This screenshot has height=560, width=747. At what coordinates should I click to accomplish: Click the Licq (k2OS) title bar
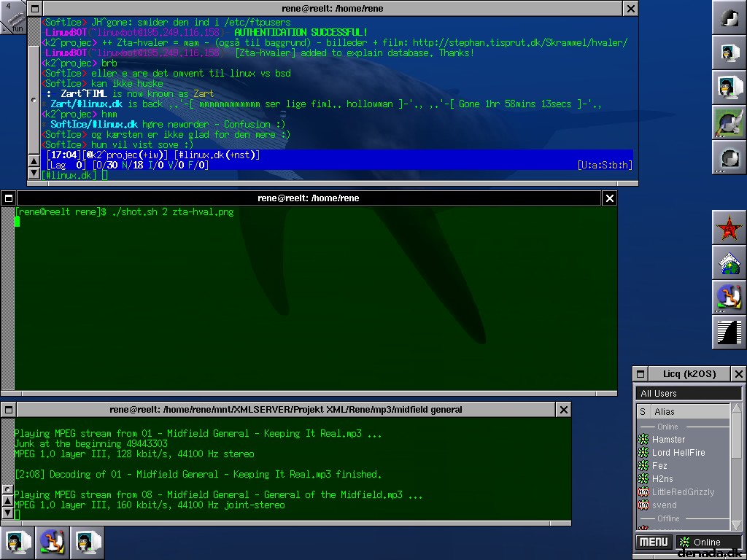click(689, 374)
